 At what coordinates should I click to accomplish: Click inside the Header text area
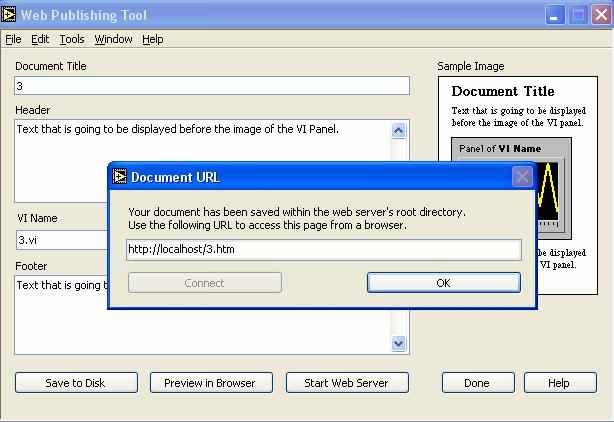[200, 145]
